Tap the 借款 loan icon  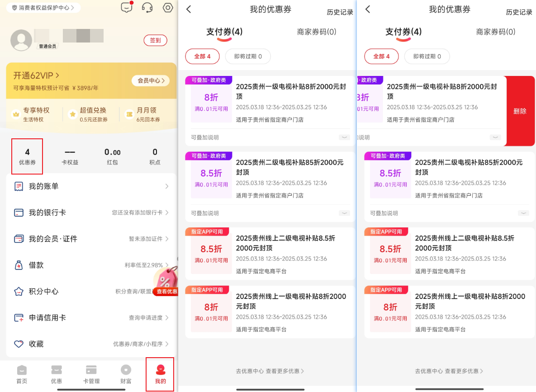click(x=19, y=265)
